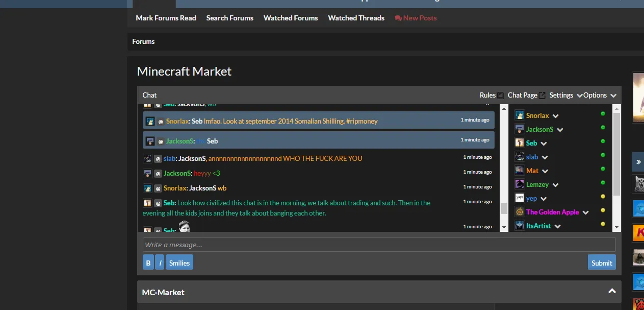The image size is (644, 310).
Task: Click the speech bubble icon next to New Posts
Action: (x=398, y=18)
